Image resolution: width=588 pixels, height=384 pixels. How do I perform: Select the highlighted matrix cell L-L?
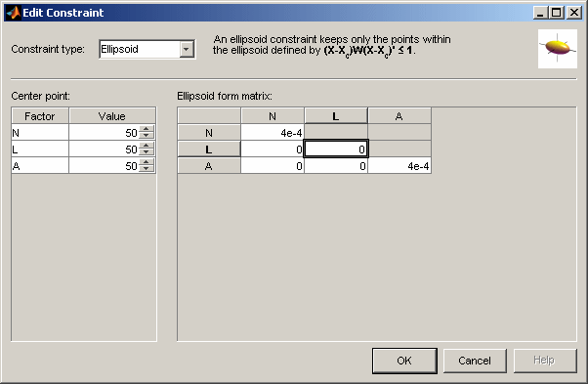[336, 149]
